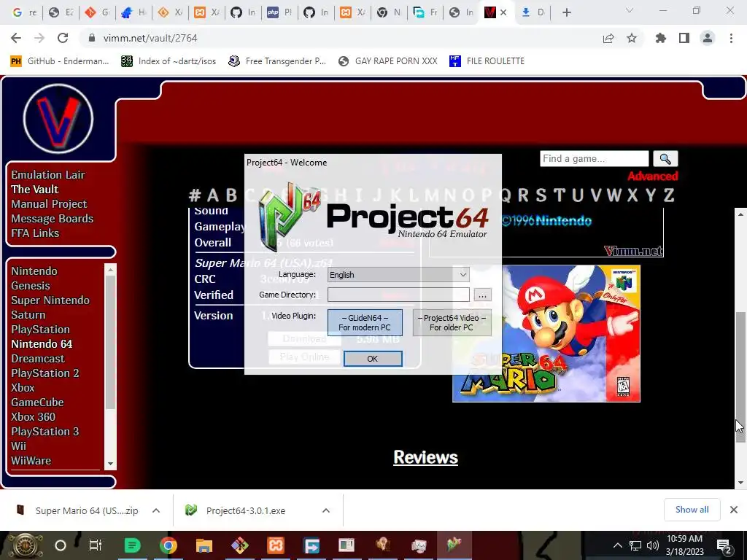Click the Vimm V logo

(x=58, y=119)
